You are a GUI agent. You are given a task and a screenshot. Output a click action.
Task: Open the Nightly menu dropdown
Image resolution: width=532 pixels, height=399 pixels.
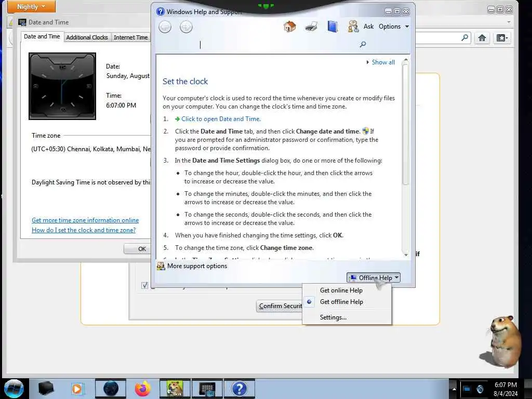click(31, 6)
